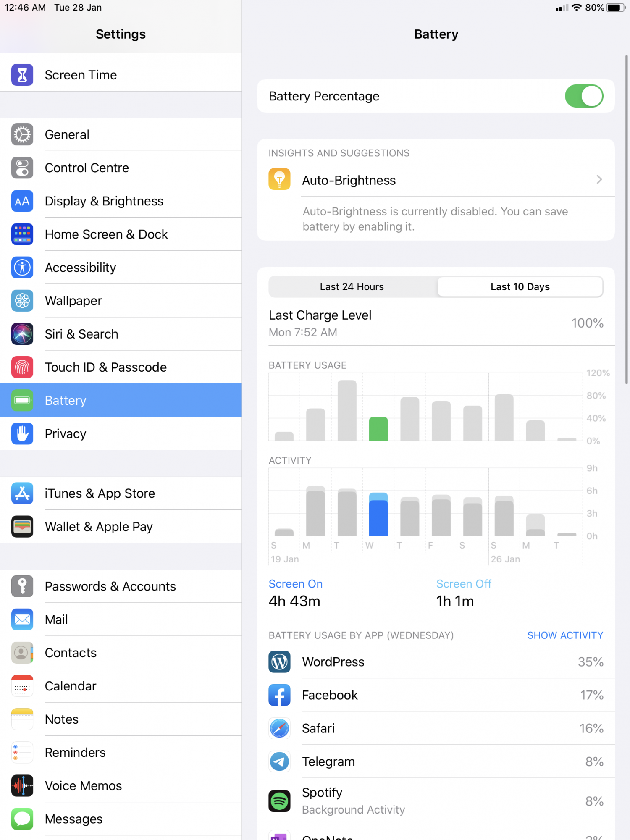The height and width of the screenshot is (840, 630).
Task: Click the Battery panel scrollbar
Action: (626, 218)
